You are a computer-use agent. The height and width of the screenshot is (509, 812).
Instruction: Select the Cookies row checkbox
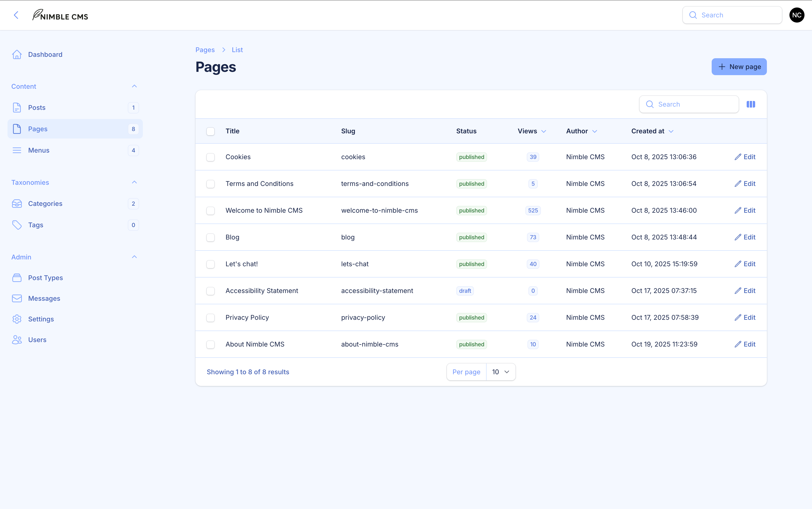point(211,157)
